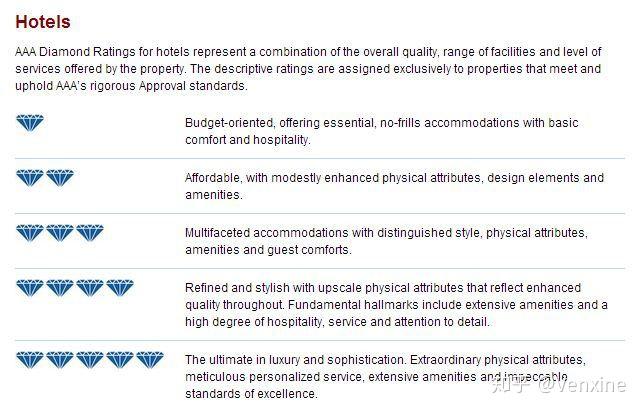Click the Refined and stylish description text

click(x=396, y=304)
